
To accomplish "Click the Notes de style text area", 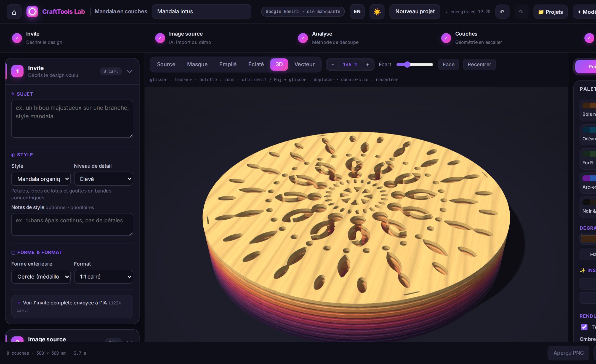I will tap(72, 224).
